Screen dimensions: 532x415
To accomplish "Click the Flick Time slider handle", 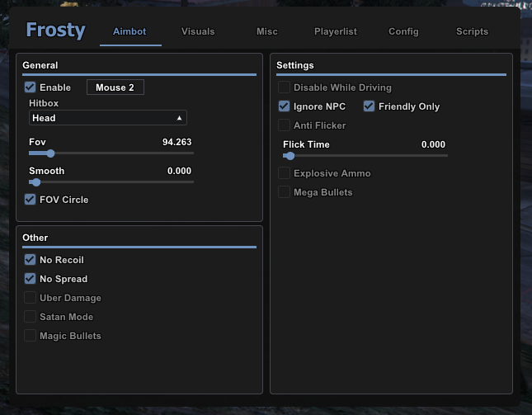I will (x=290, y=156).
